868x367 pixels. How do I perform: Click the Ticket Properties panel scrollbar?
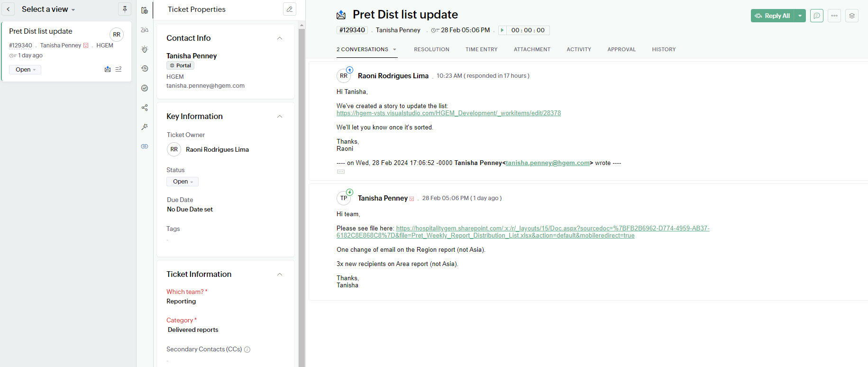(x=302, y=190)
